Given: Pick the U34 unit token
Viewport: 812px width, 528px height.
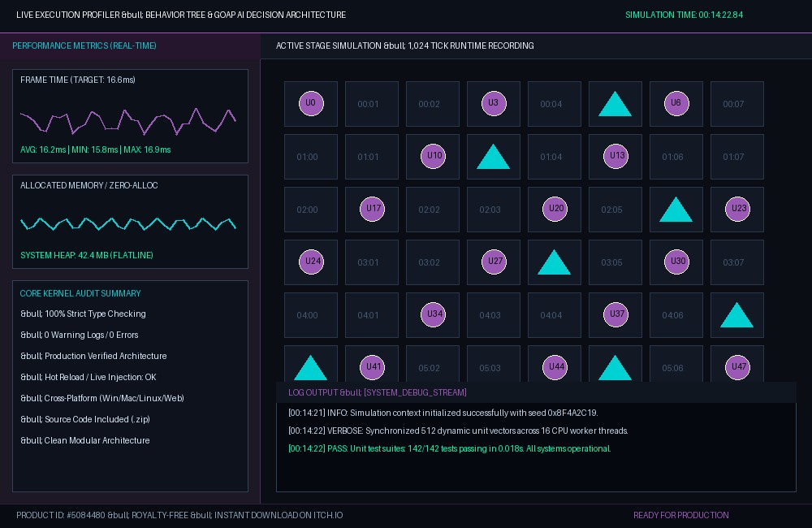Looking at the screenshot, I should (x=433, y=314).
